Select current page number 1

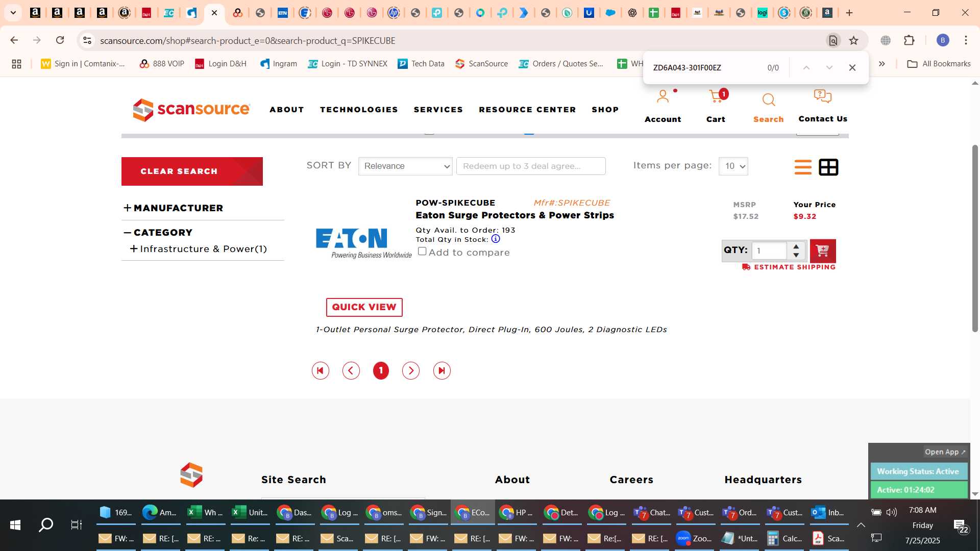[381, 370]
